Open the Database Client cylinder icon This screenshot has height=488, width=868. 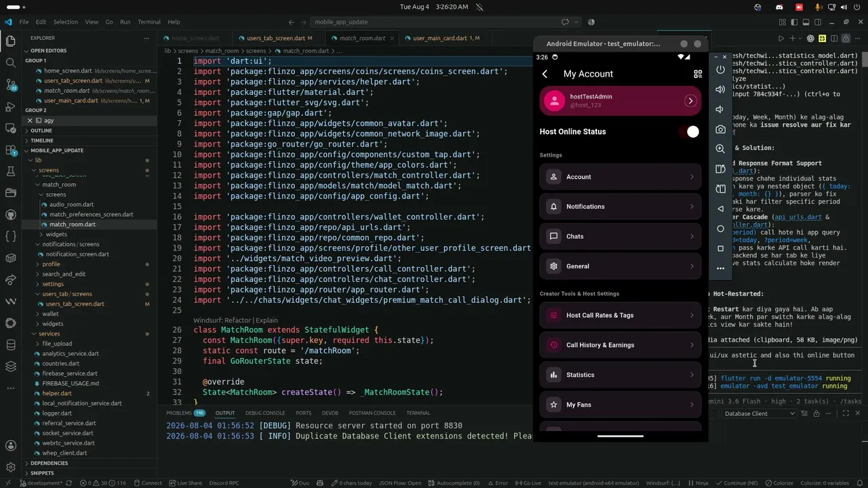tap(10, 345)
